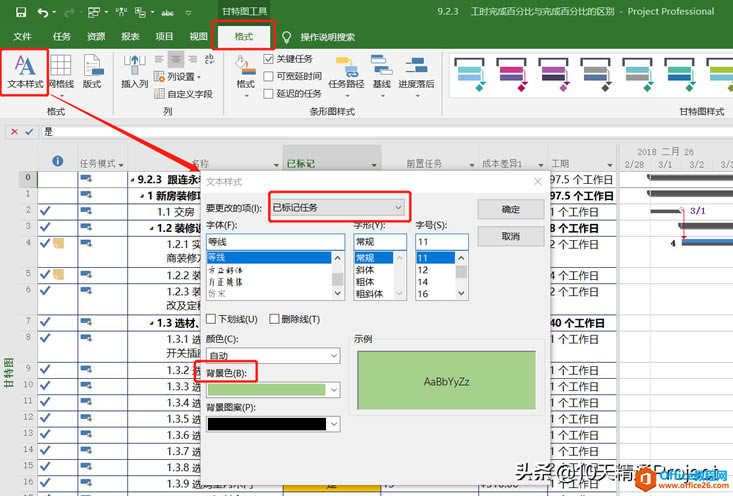Switch to the 资源 ribbon tab

(96, 36)
